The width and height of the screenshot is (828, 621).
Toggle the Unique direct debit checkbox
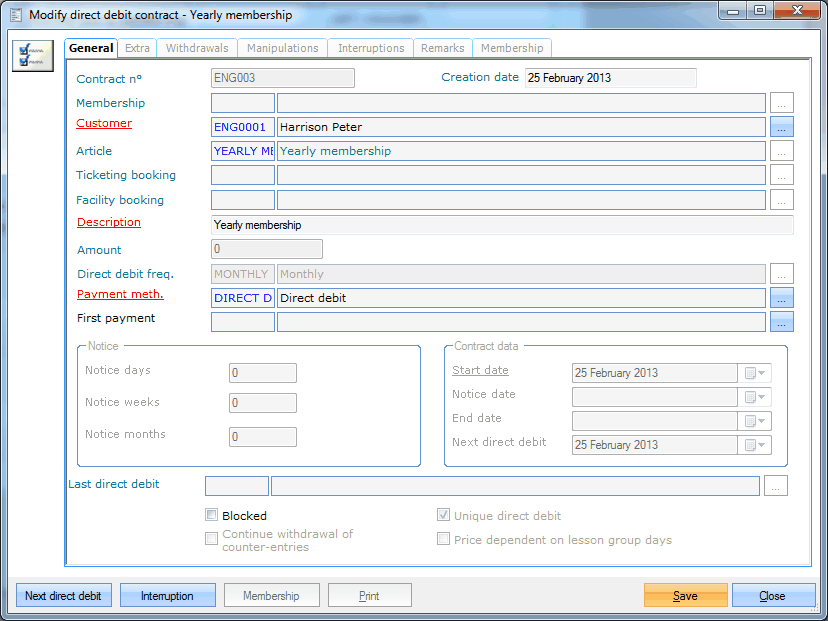click(443, 516)
